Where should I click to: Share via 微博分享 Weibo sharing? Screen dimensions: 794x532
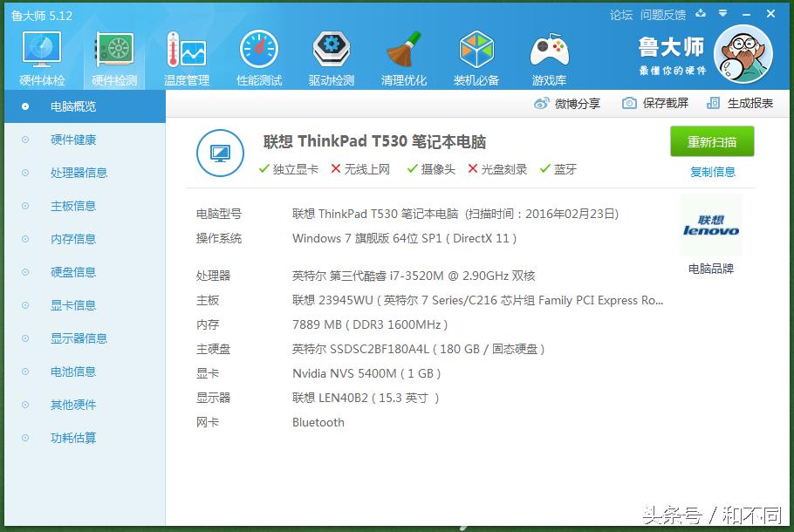click(x=577, y=103)
